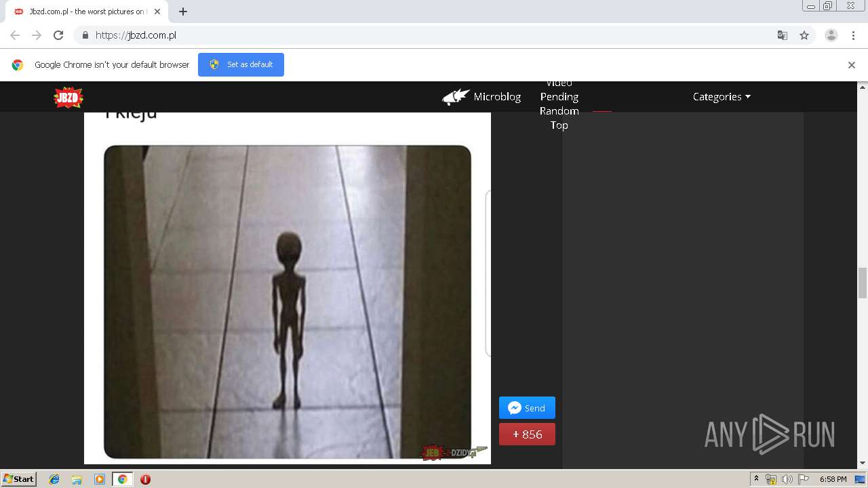Go back to the previous page
The height and width of the screenshot is (488, 868).
[15, 35]
